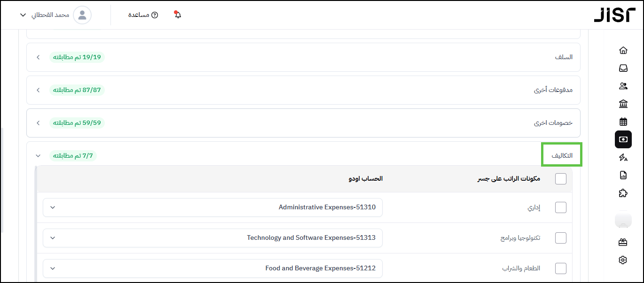Screen dimensions: 644x283
Task: Click the notifications bell icon
Action: pos(178,15)
